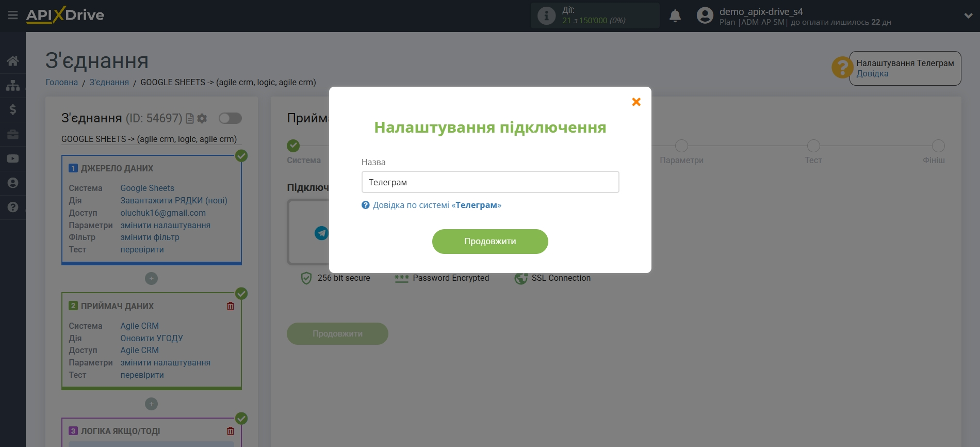Screen dimensions: 980x447
Task: Click Завантажити РЯДКИ (нові) action link
Action: (x=174, y=201)
